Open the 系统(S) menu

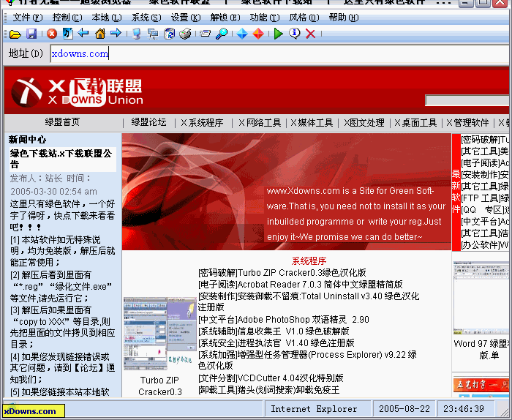click(146, 18)
